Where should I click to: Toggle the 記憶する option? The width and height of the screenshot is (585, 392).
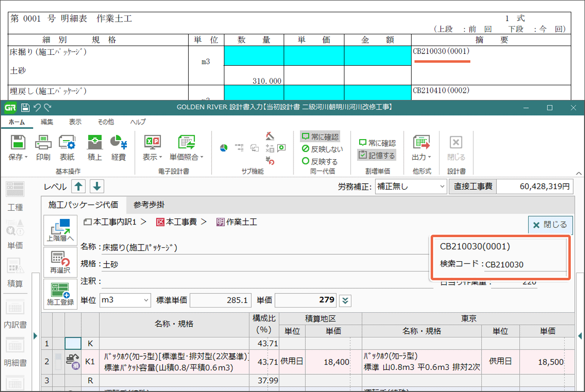point(376,155)
